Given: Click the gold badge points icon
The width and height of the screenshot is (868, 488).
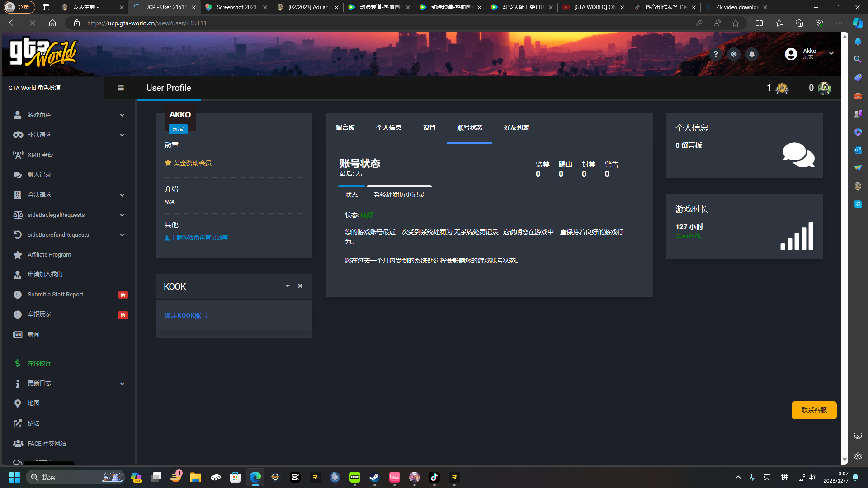Looking at the screenshot, I should tap(782, 88).
